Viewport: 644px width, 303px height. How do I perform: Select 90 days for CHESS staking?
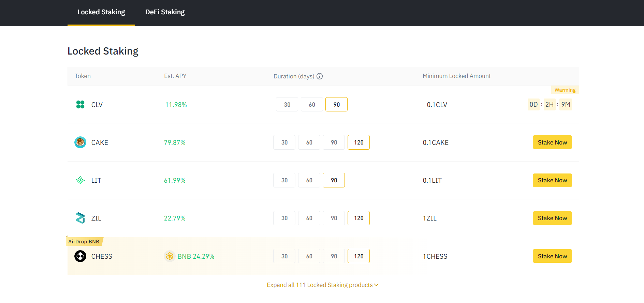coord(334,256)
